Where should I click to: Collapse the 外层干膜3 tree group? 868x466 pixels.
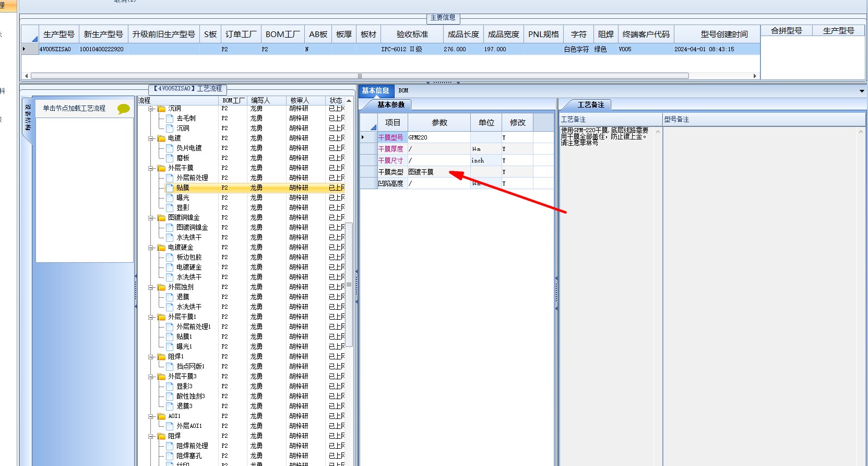[x=151, y=377]
